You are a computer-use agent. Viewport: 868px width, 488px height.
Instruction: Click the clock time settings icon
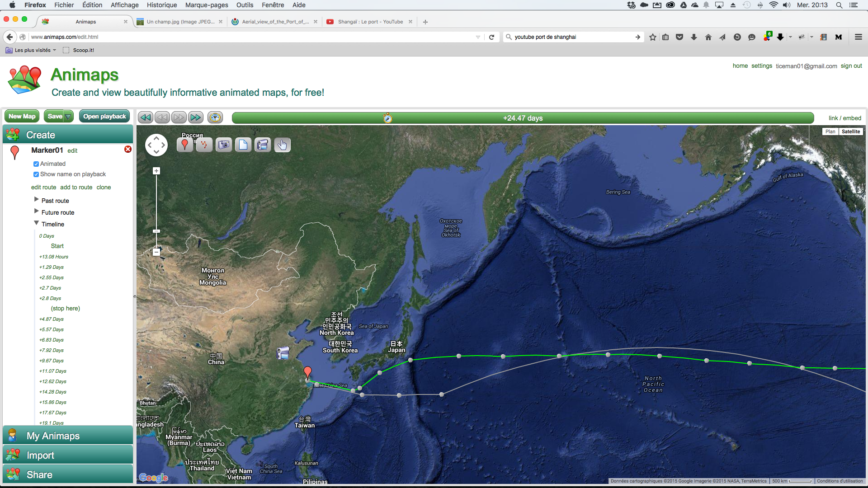[x=215, y=117]
